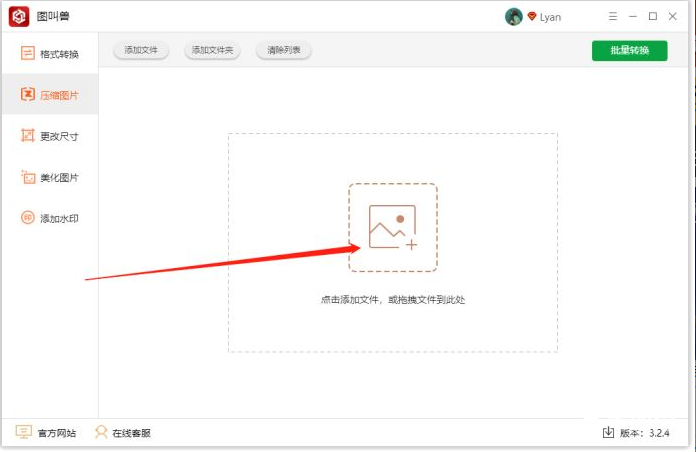Open the 美化图片 sidebar tab
Image resolution: width=696 pixels, height=452 pixels.
tap(50, 177)
